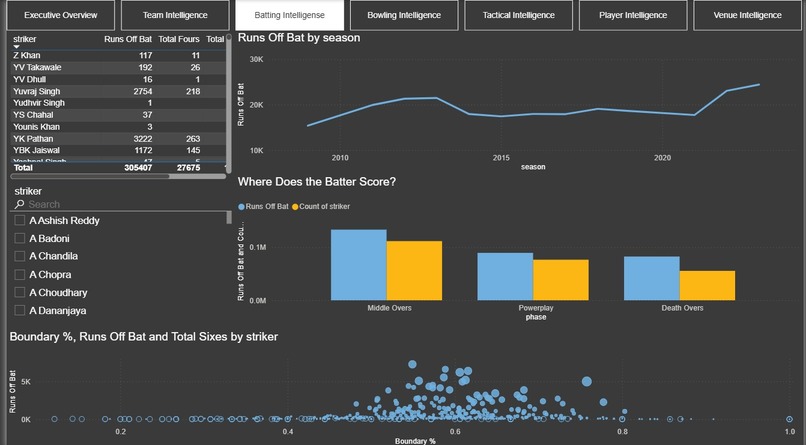Sort table by Total Fours header

pos(179,39)
